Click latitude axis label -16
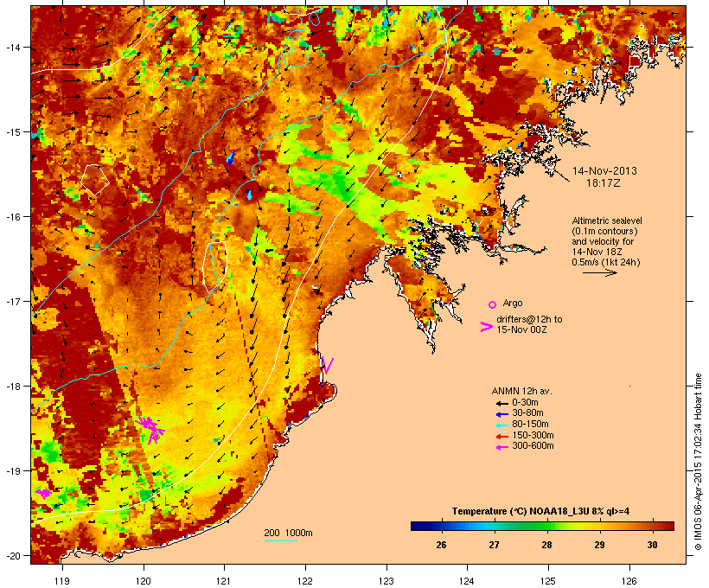This screenshot has height=588, width=709. tap(13, 217)
